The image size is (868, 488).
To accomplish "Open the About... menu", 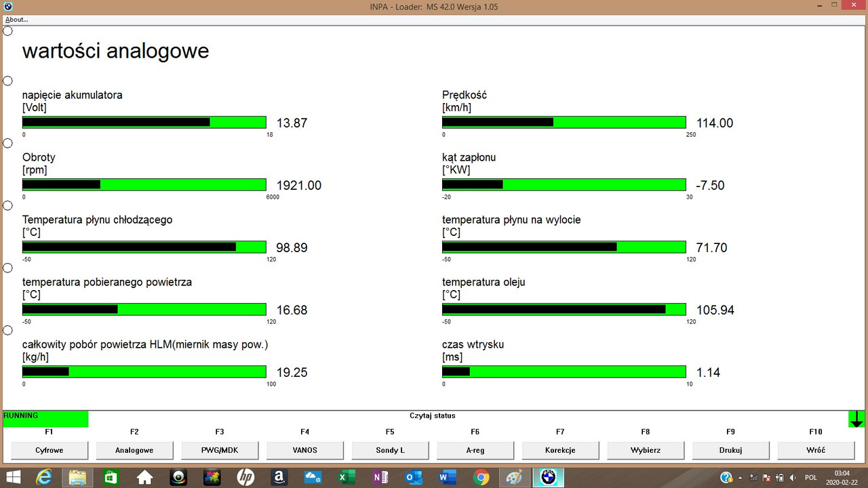I will click(x=17, y=20).
